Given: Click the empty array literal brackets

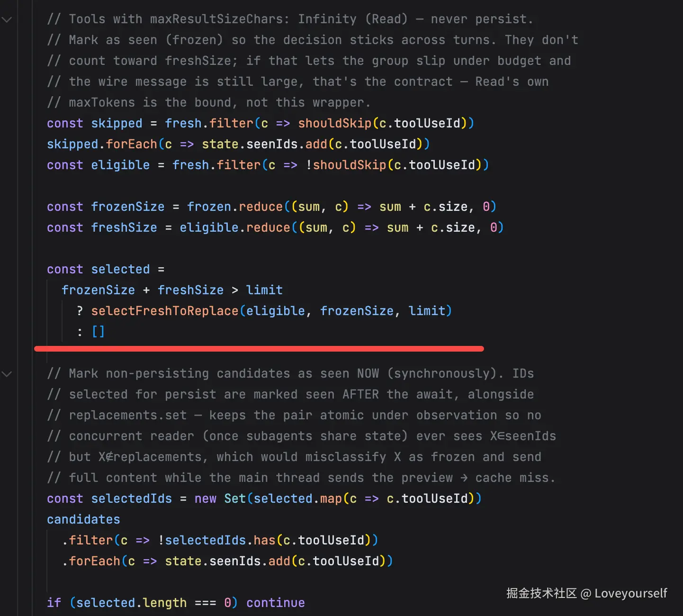Looking at the screenshot, I should 98,332.
